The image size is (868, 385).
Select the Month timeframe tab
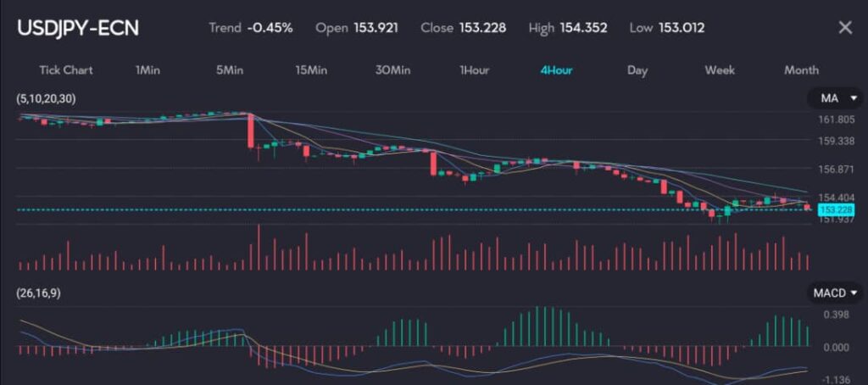pos(801,70)
